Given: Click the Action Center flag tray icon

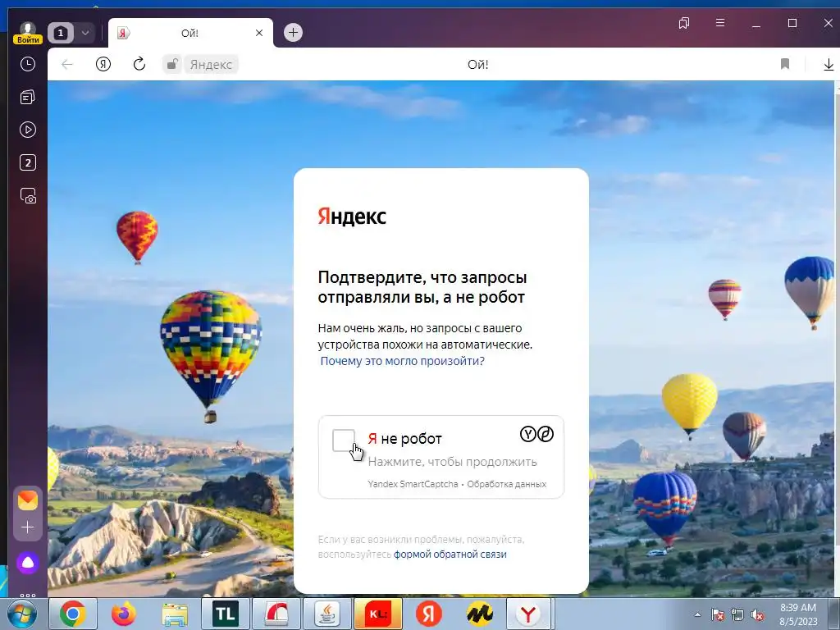Looking at the screenshot, I should (x=717, y=615).
